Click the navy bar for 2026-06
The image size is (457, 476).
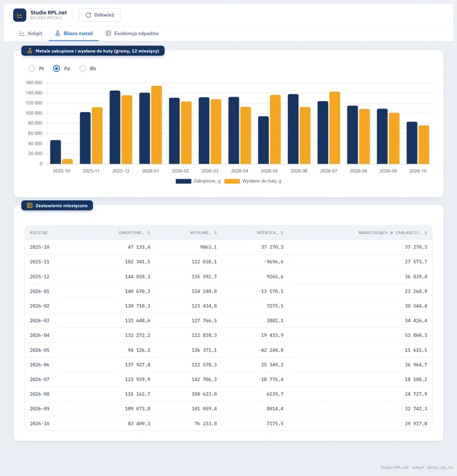(293, 129)
